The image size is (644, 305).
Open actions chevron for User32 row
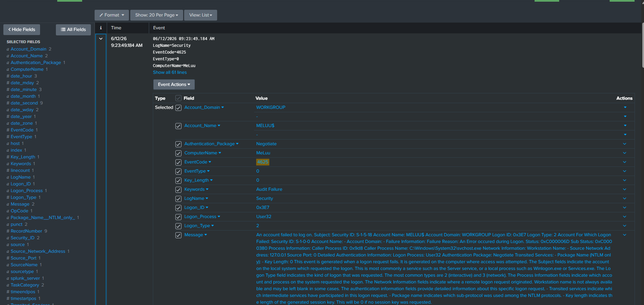(625, 217)
